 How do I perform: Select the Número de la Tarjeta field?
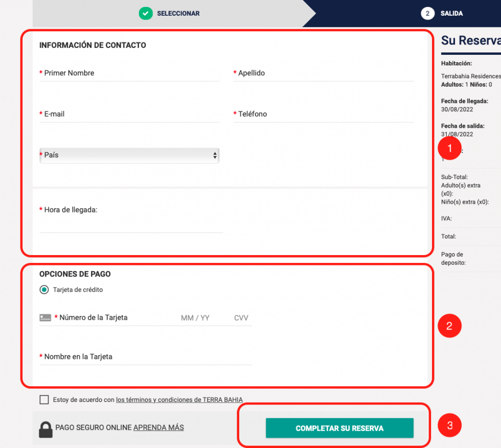115,318
